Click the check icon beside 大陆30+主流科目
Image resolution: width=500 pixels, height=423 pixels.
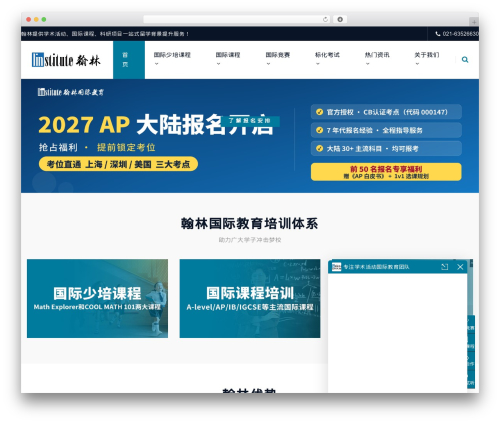[x=319, y=149]
